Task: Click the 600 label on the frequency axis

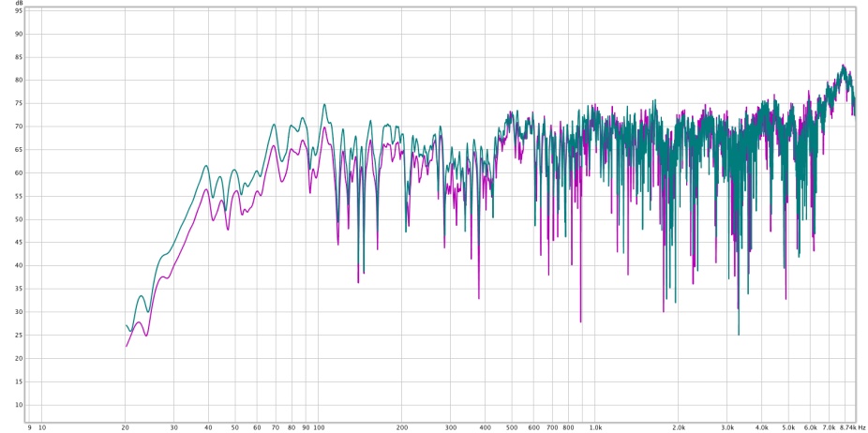Action: point(534,427)
